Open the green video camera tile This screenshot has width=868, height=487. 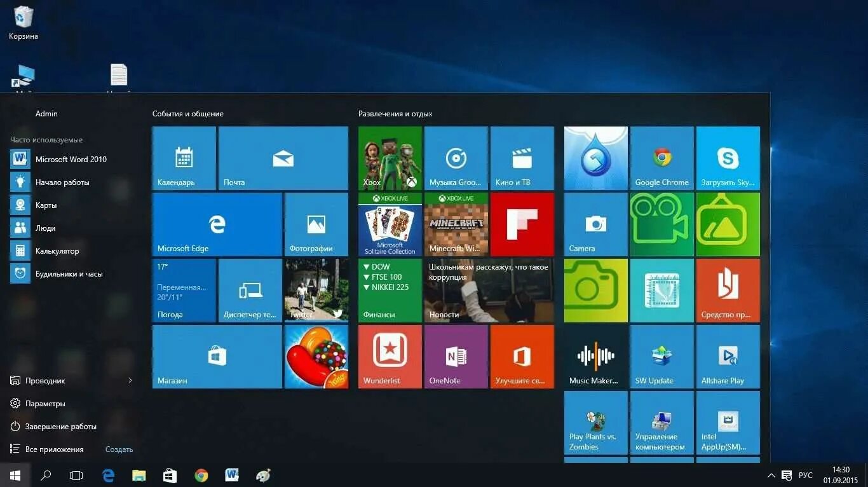(x=662, y=224)
